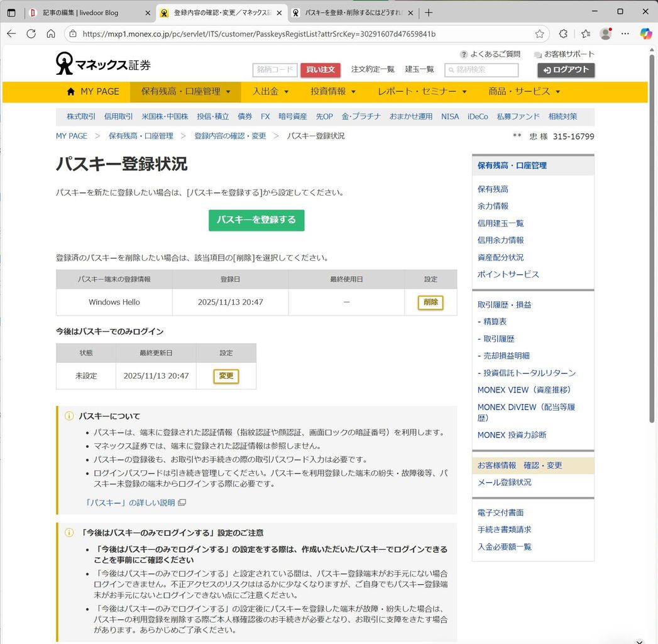Go to browser home page icon

51,34
